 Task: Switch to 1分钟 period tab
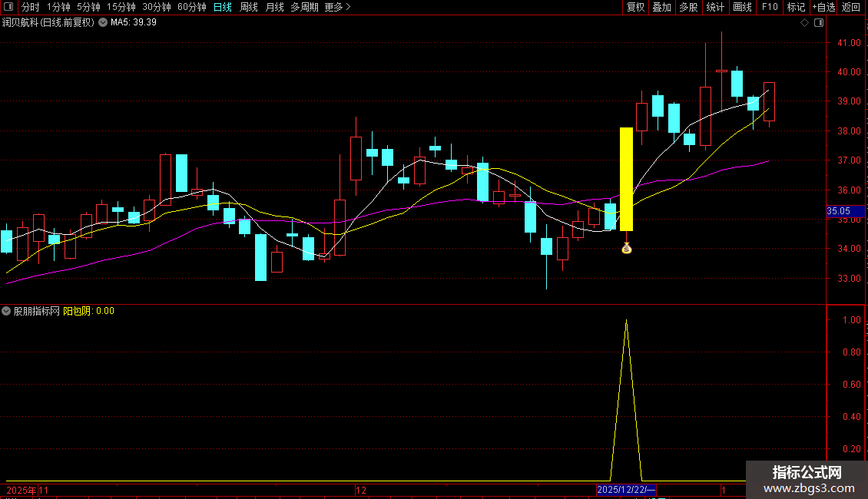click(58, 7)
